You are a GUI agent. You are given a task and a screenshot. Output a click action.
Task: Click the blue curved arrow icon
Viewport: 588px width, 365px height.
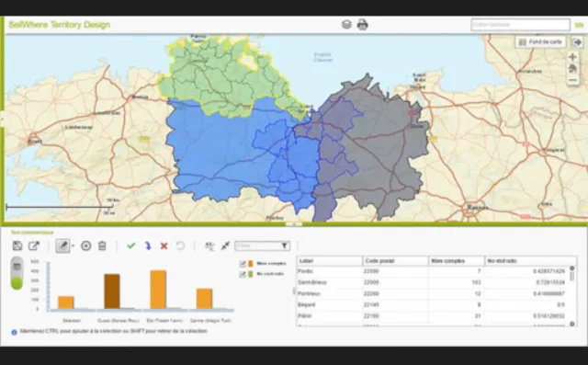click(x=148, y=245)
